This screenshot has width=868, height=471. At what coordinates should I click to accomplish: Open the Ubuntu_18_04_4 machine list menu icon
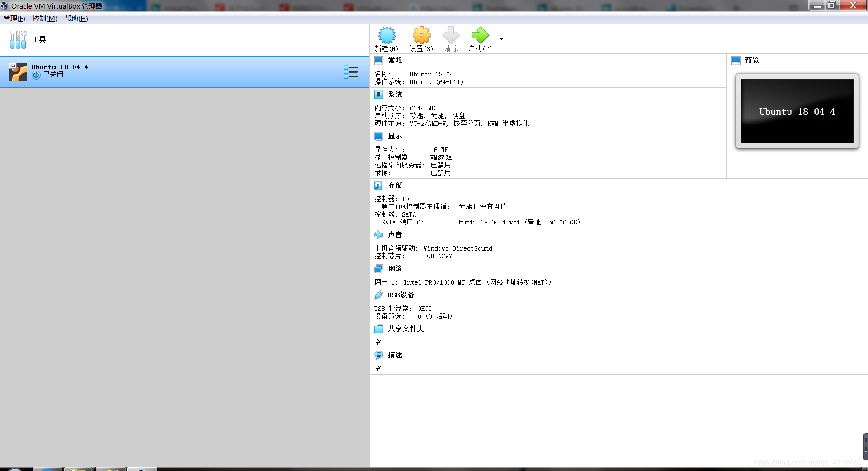351,72
